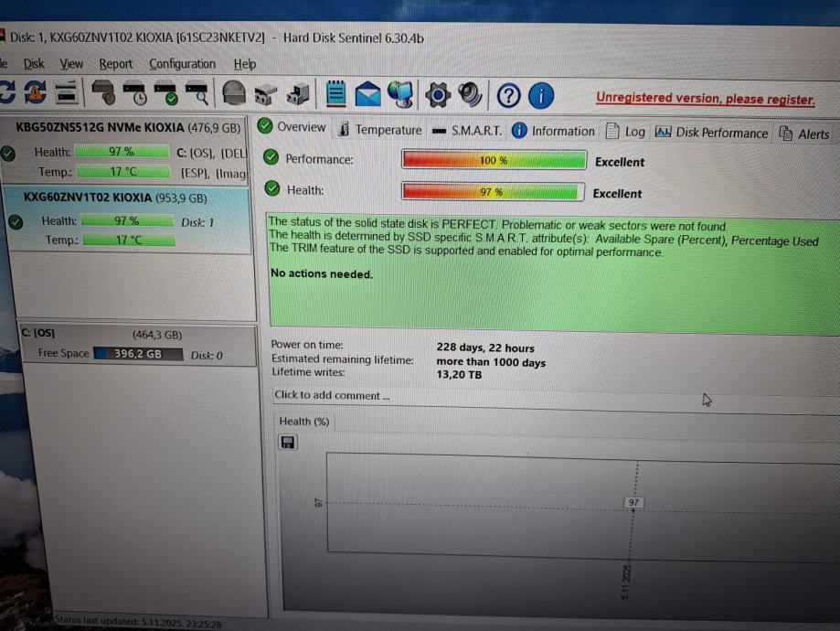This screenshot has height=631, width=840.
Task: Click the '13,20 TB' lifetime writes value
Action: (x=459, y=375)
